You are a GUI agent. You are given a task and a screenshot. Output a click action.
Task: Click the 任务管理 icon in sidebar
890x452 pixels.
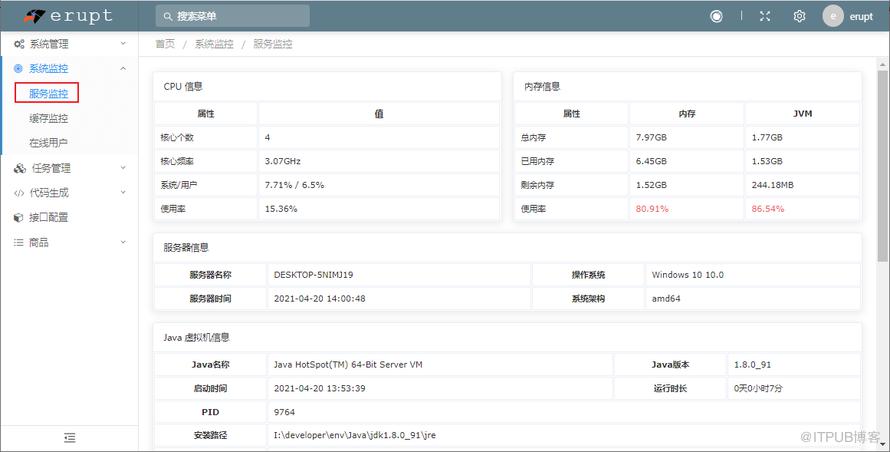[x=19, y=168]
